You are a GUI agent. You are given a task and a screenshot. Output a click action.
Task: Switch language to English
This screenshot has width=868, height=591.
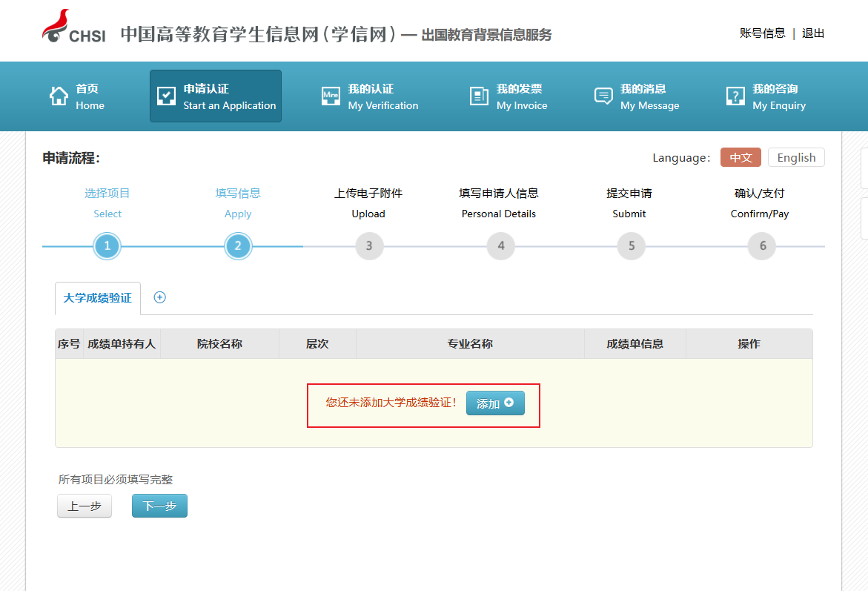click(x=796, y=157)
